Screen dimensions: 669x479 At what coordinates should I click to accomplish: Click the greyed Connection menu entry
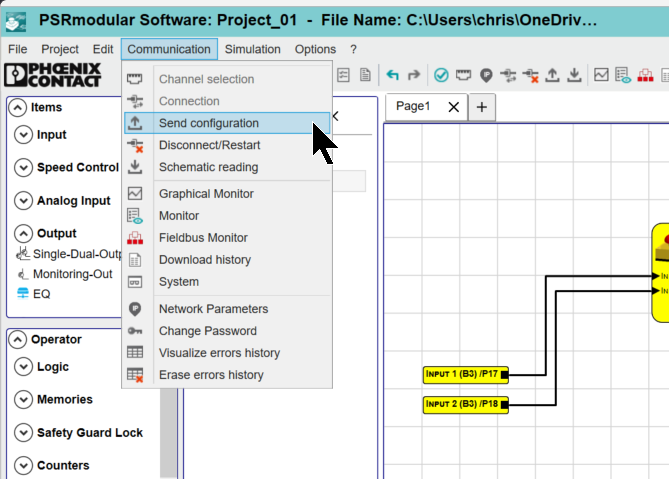[x=227, y=101]
